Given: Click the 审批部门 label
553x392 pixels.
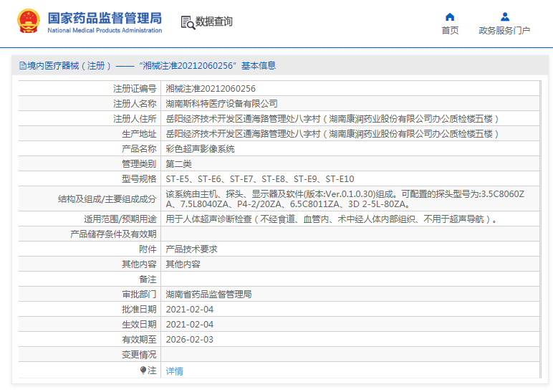Looking at the screenshot, I should pyautogui.click(x=139, y=295).
